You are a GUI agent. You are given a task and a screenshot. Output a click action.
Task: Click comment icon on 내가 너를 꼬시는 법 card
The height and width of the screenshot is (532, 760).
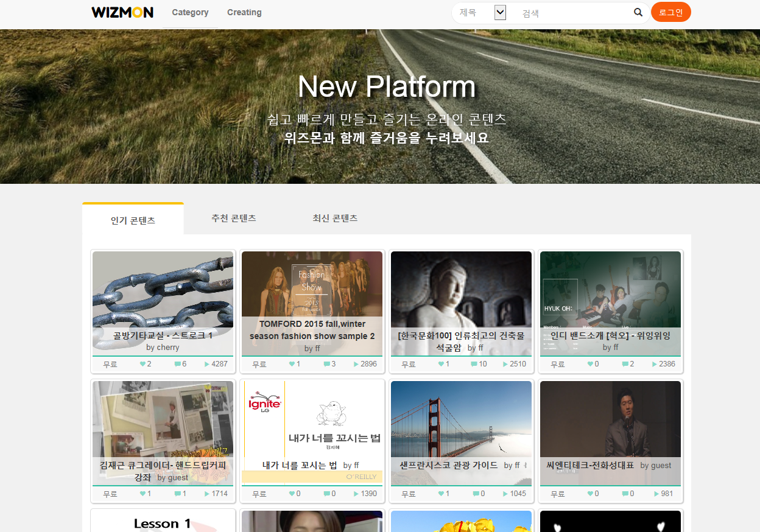pyautogui.click(x=327, y=494)
